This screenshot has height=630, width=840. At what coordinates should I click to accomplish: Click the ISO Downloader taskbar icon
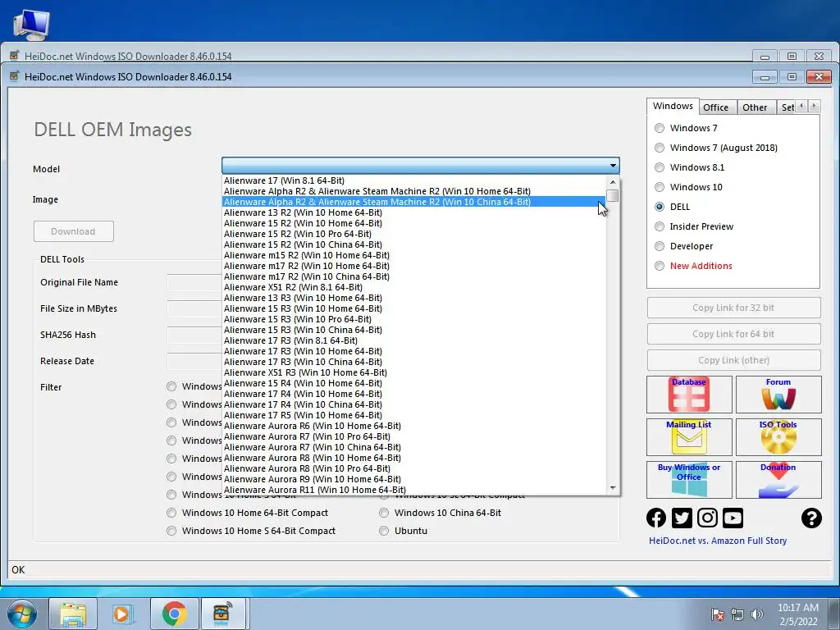(x=223, y=614)
